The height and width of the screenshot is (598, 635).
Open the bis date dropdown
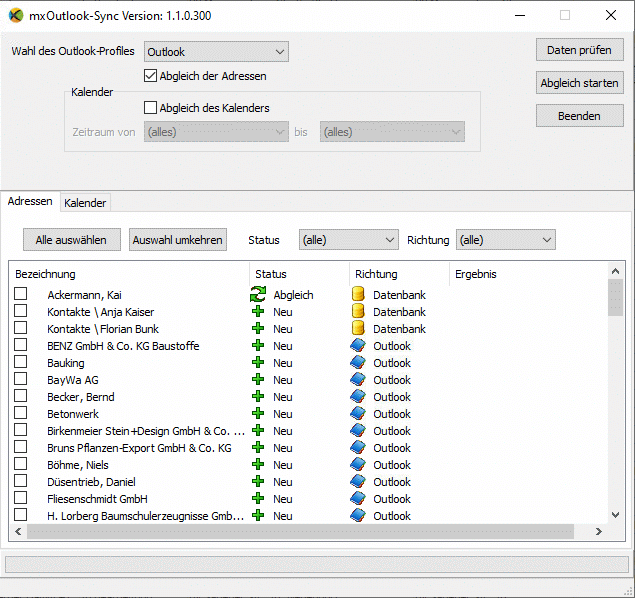tap(392, 132)
